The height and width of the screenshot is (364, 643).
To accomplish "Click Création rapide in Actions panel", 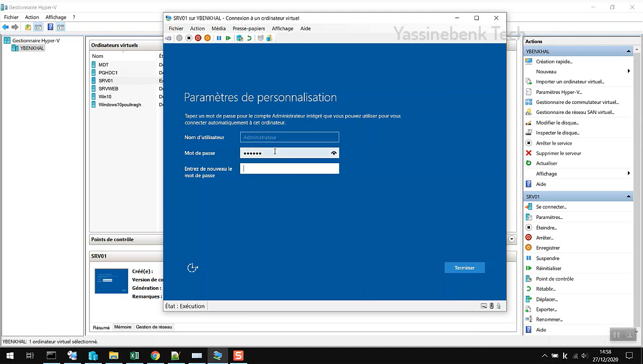I will [x=554, y=61].
